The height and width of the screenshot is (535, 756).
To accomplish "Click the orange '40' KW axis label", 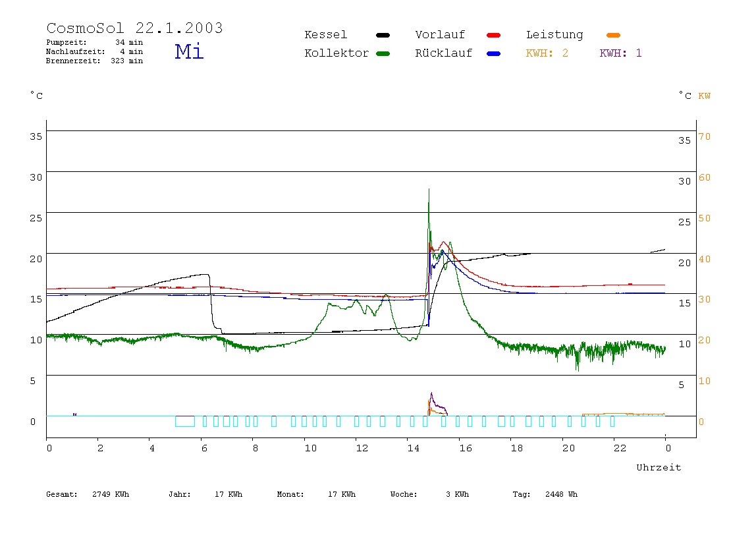I will point(705,259).
